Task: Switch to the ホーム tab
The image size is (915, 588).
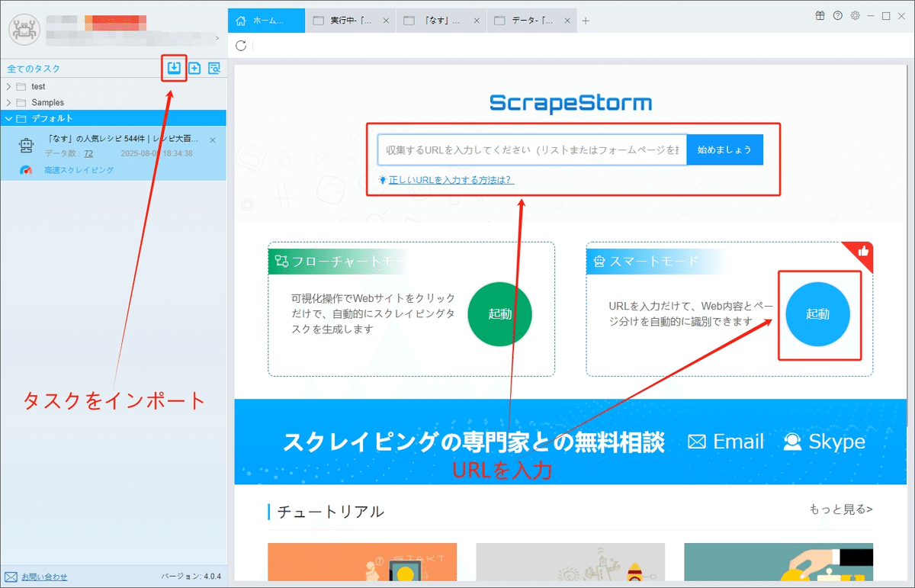Action: coord(266,21)
